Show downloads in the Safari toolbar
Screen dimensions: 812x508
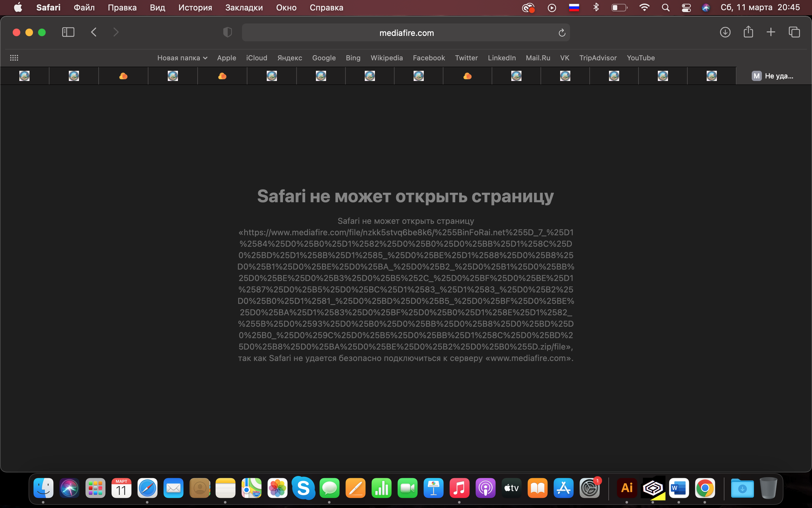pos(725,32)
